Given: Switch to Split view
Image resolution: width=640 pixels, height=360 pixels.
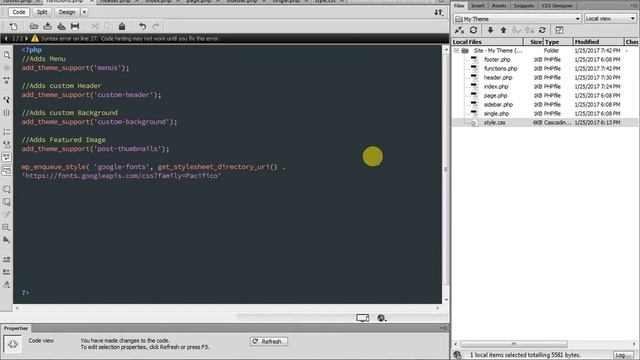Looking at the screenshot, I should pyautogui.click(x=42, y=12).
